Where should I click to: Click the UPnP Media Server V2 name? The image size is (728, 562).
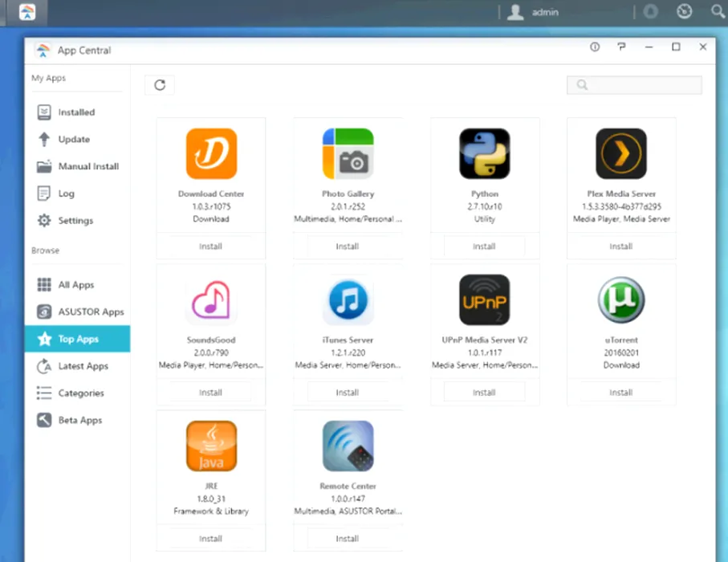(485, 340)
